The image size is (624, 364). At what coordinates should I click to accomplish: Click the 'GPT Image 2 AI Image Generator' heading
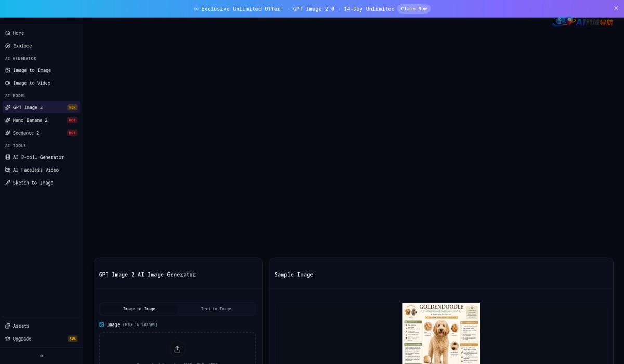coord(148,275)
